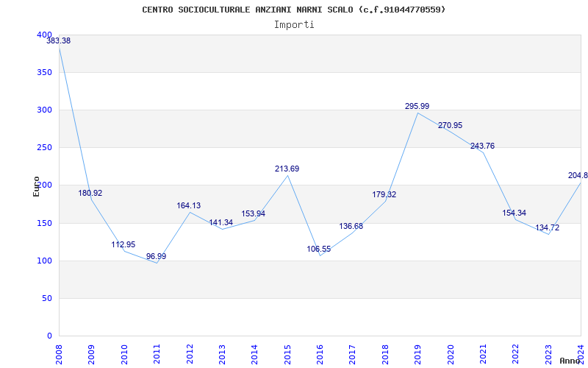Screen dimensions: 588x368
Task: Click the 2014 year axis label
Action: click(255, 354)
